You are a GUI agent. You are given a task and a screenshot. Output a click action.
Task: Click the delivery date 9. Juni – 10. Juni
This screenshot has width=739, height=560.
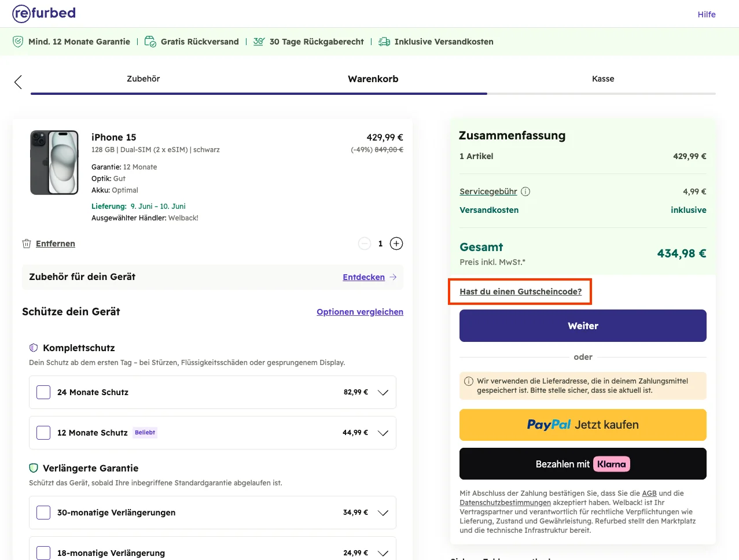point(158,206)
